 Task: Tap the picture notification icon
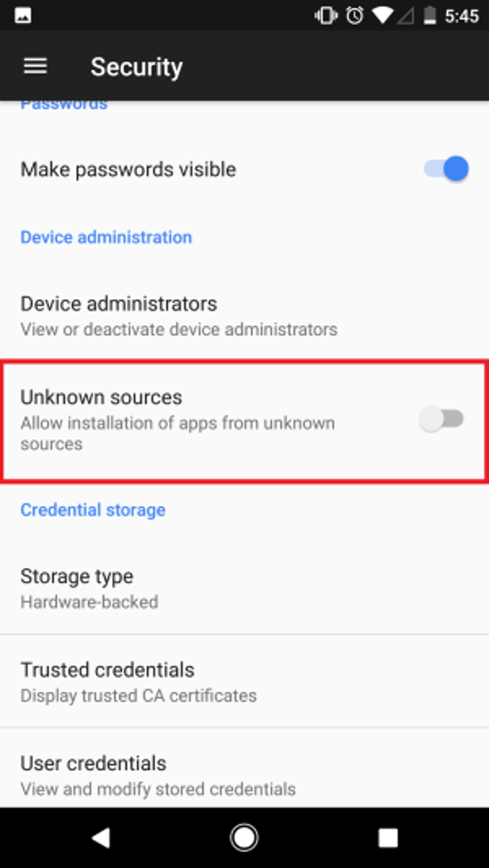point(23,16)
